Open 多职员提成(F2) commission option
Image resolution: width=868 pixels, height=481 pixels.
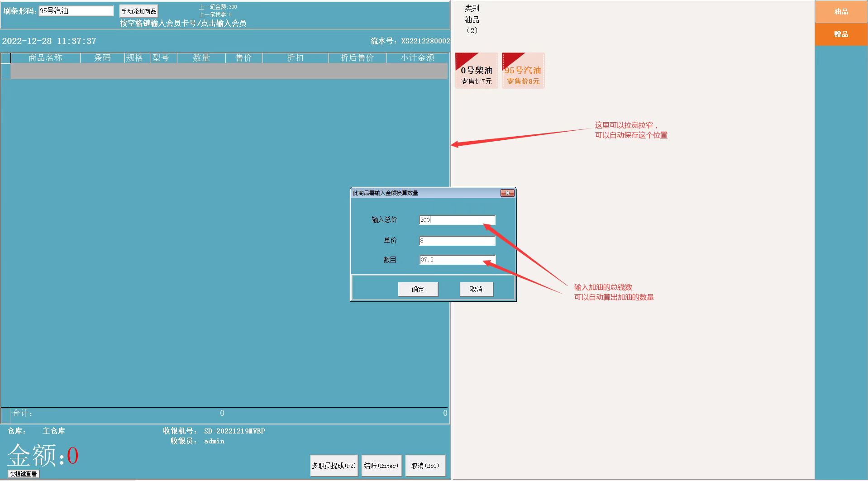[x=334, y=466]
